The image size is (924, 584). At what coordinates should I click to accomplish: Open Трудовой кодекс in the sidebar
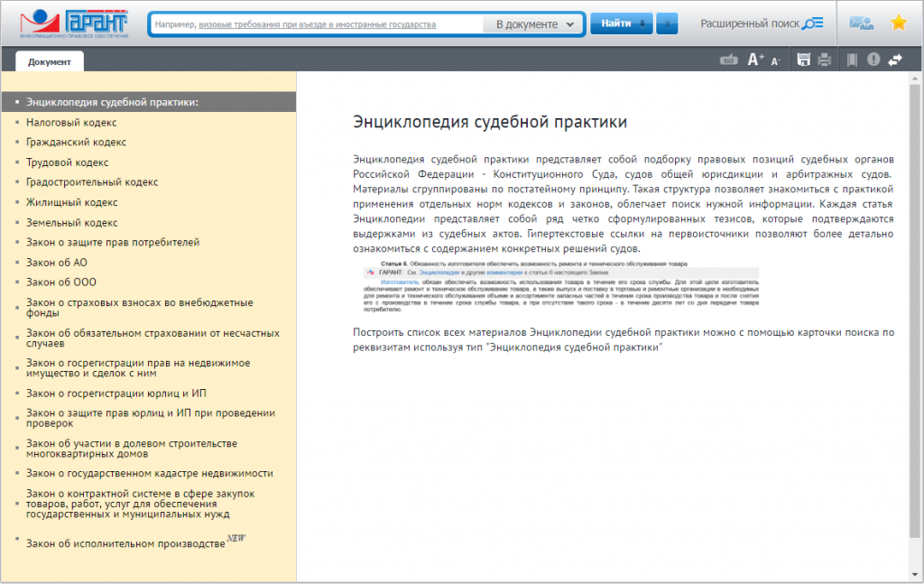coord(67,162)
